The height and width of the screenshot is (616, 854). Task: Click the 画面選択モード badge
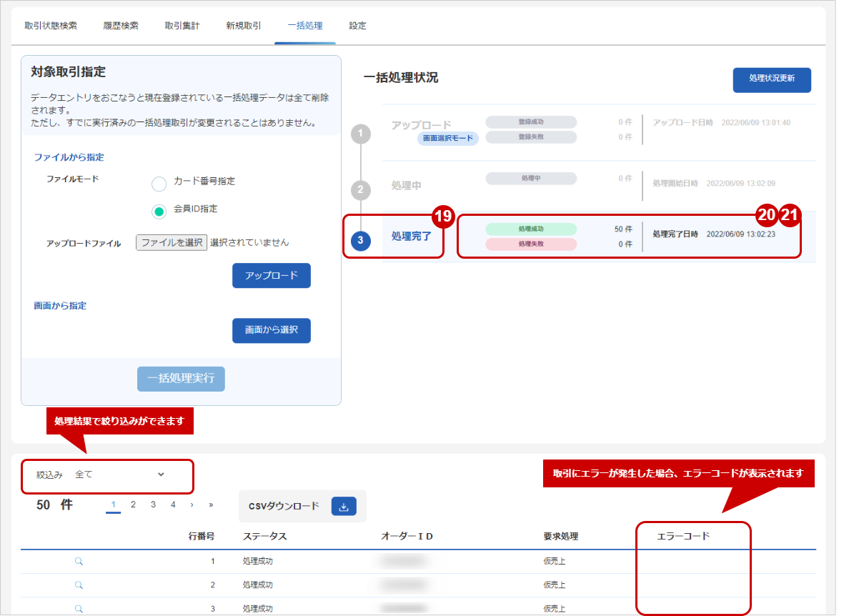[x=447, y=139]
